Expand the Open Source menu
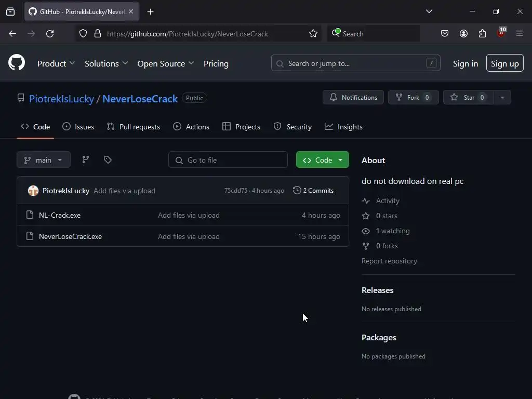Screen dimensions: 532x399 [x=166, y=63]
